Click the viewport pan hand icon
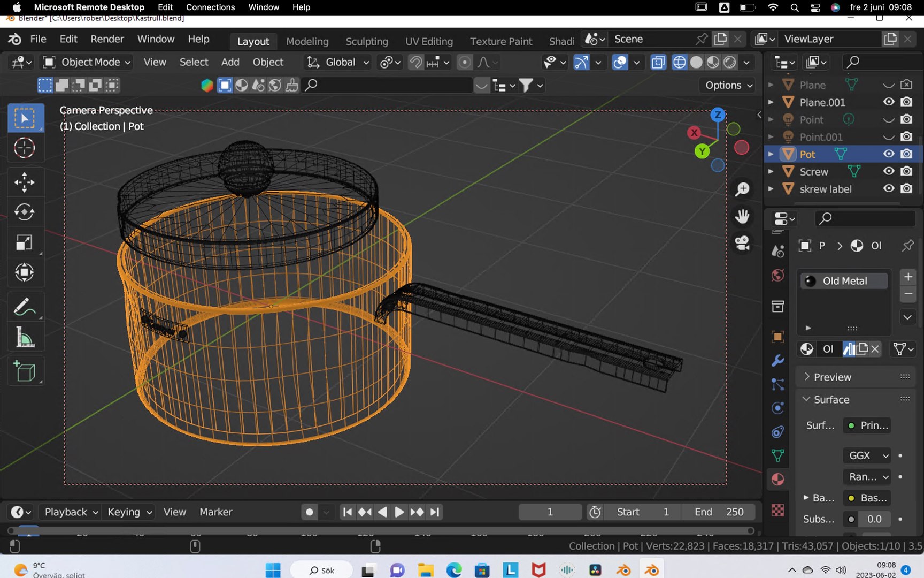 [742, 216]
